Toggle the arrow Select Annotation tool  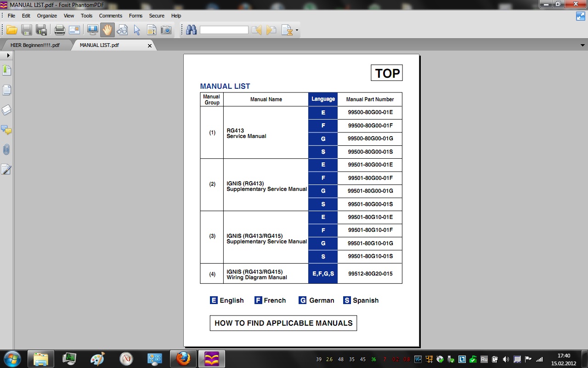tap(137, 30)
